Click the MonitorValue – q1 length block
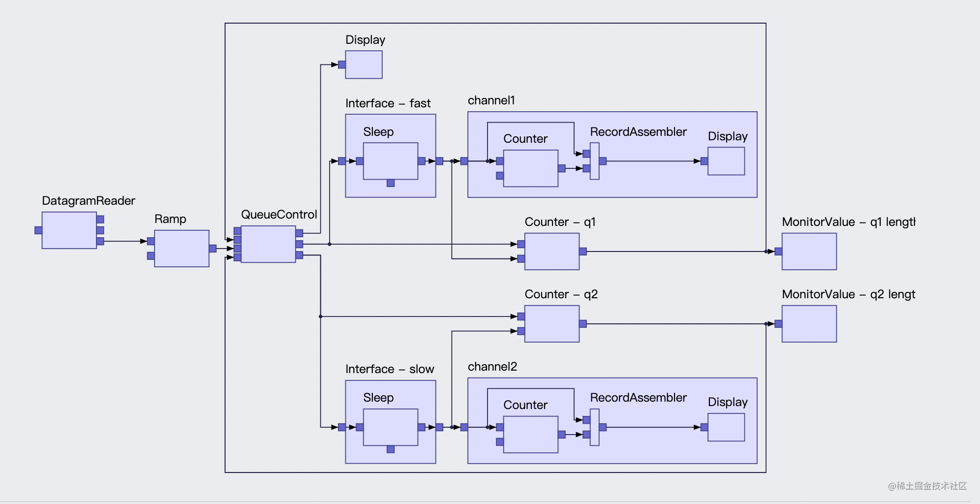 (x=809, y=252)
